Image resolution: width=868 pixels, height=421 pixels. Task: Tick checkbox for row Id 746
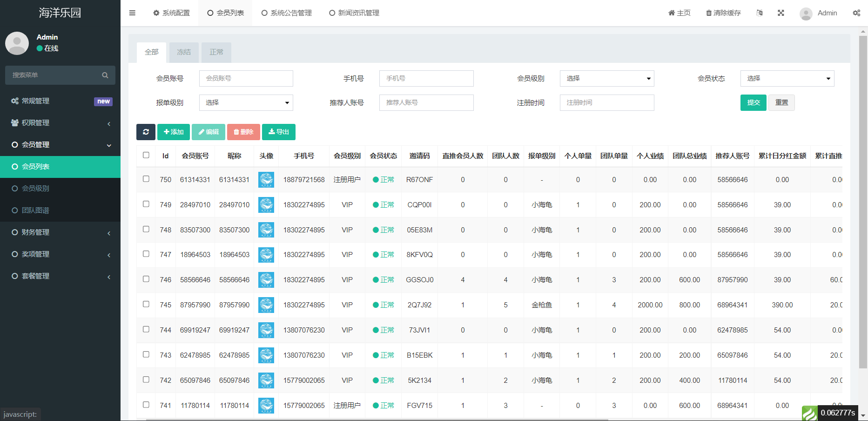[x=146, y=279]
